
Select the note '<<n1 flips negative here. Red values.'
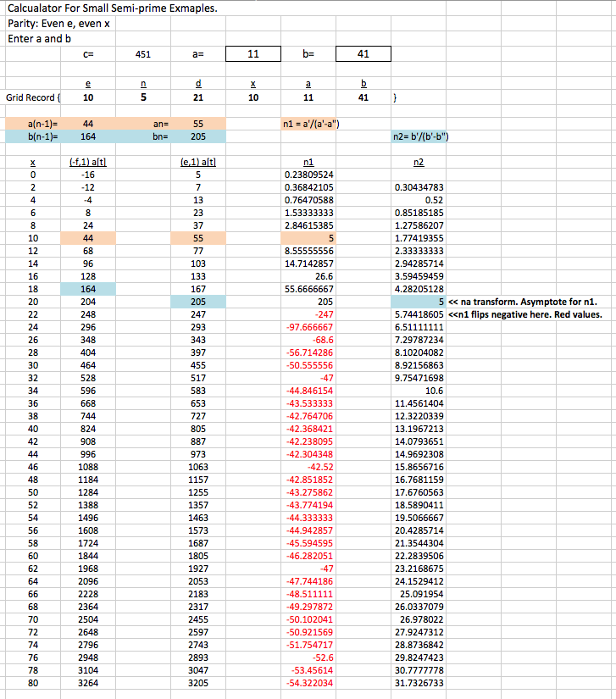point(525,314)
